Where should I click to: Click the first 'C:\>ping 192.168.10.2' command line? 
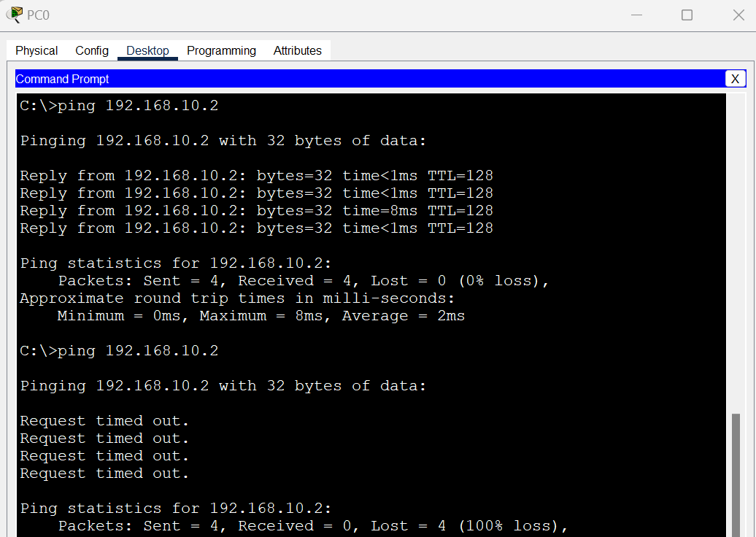click(119, 106)
